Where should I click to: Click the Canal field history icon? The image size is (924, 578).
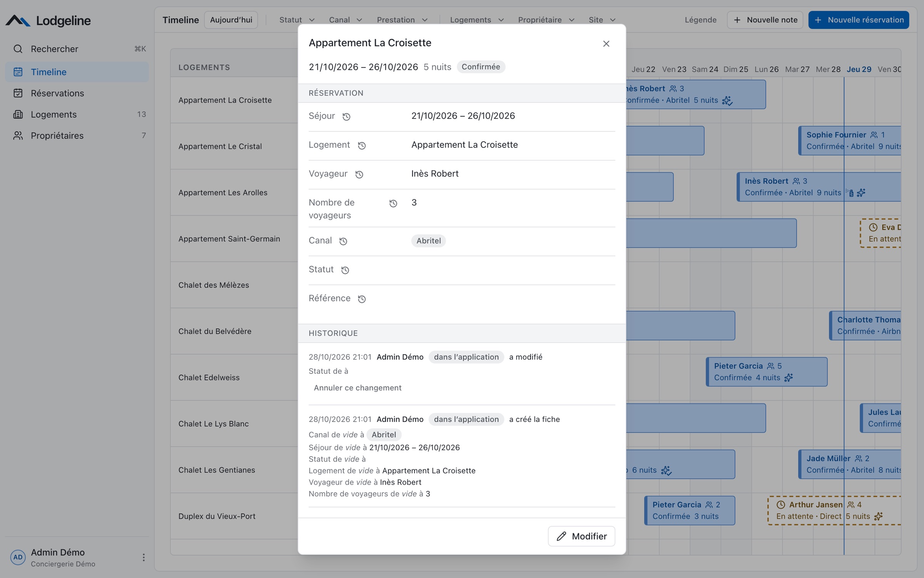(343, 241)
